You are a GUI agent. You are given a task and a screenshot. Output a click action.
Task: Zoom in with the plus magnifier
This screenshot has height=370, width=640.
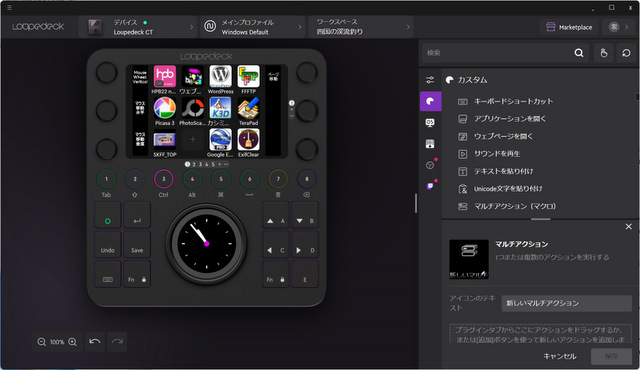pyautogui.click(x=73, y=342)
